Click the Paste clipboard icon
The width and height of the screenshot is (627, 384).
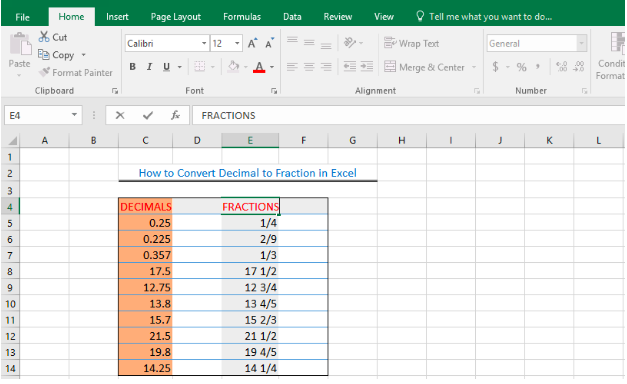tap(20, 44)
